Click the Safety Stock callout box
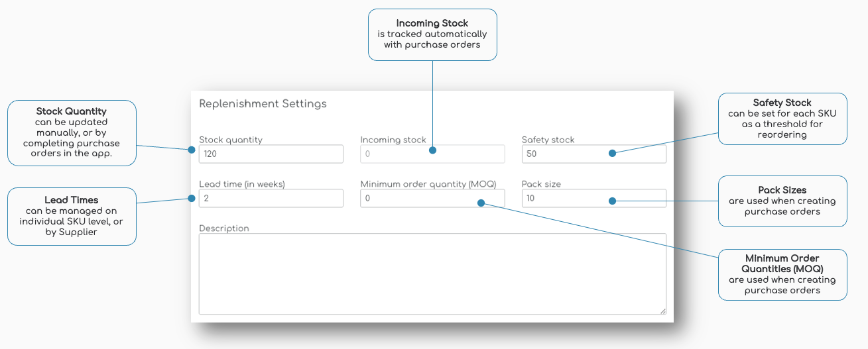868x349 pixels. [x=782, y=119]
